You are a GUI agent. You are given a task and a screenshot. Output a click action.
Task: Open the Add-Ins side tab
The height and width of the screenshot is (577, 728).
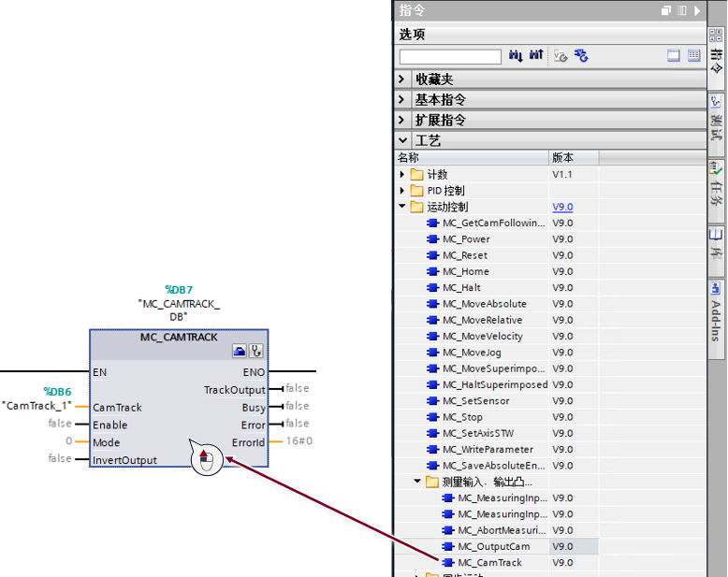716,311
